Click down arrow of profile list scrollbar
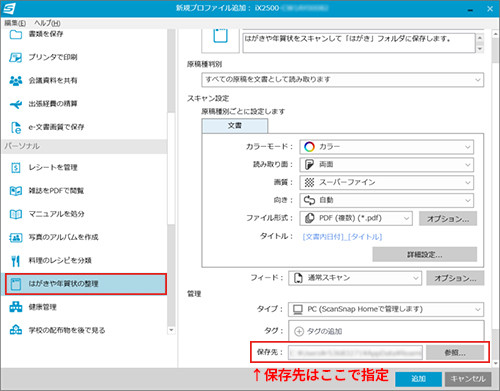Viewport: 500px width, 391px height. click(171, 330)
